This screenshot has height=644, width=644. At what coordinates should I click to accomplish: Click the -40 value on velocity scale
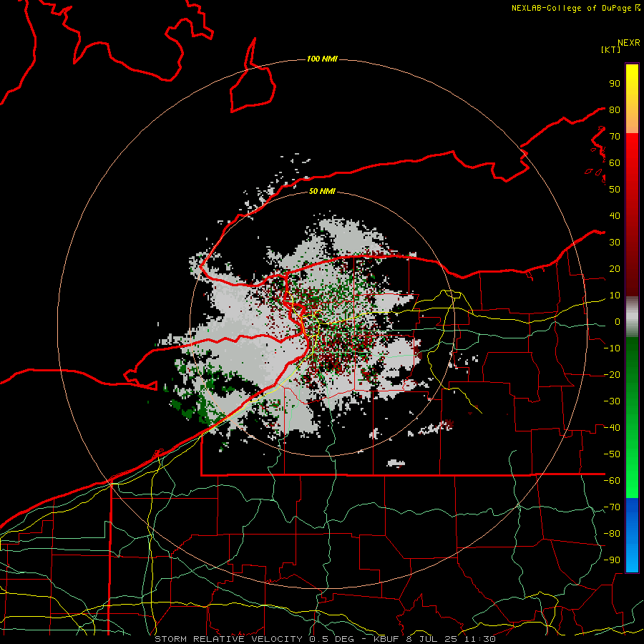tap(612, 428)
